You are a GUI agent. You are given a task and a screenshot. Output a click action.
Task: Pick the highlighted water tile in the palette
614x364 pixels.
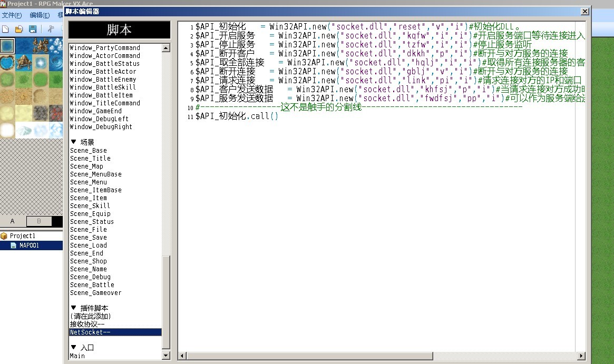(x=7, y=46)
